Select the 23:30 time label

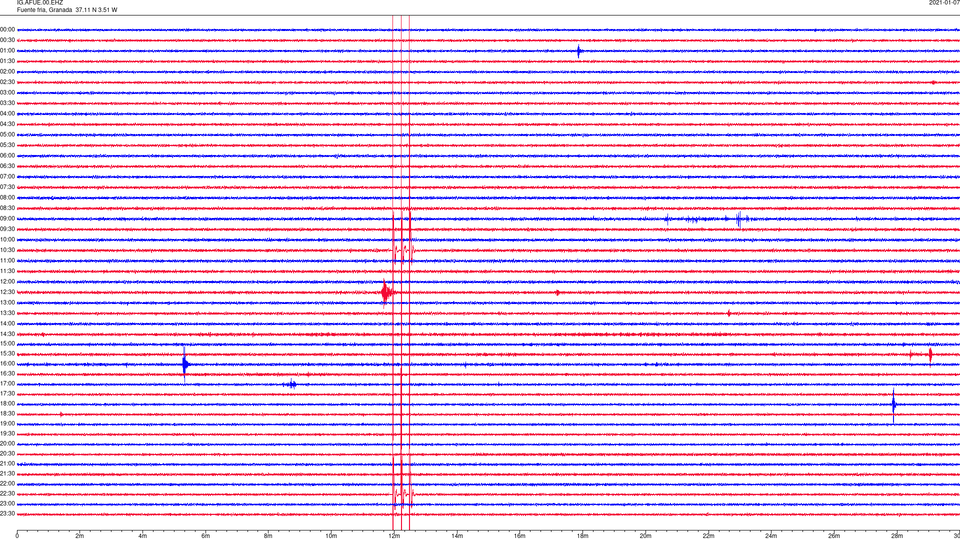(8, 514)
